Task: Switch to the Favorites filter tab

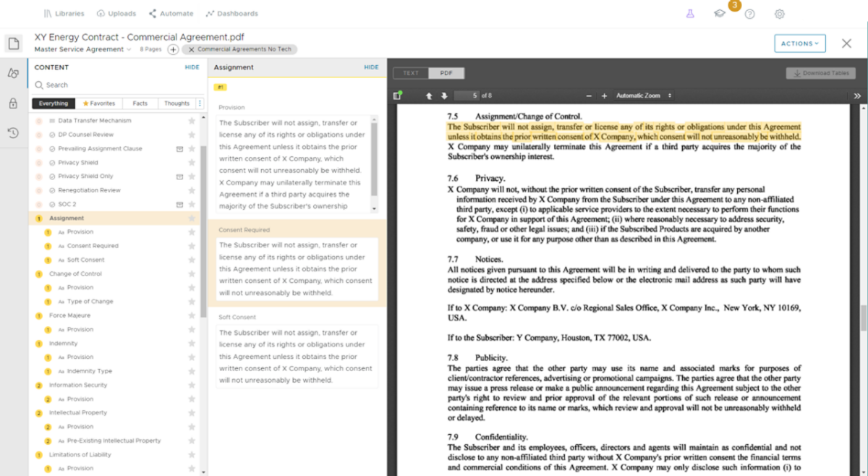Action: [x=99, y=103]
